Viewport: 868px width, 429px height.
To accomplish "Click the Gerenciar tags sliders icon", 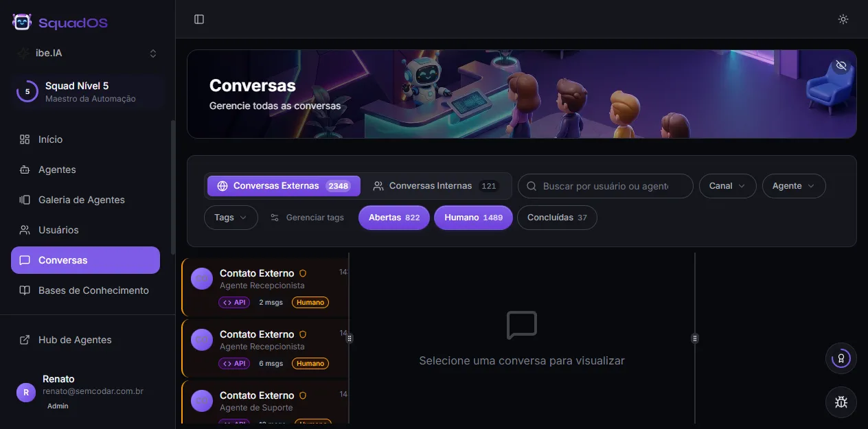I will [x=275, y=218].
